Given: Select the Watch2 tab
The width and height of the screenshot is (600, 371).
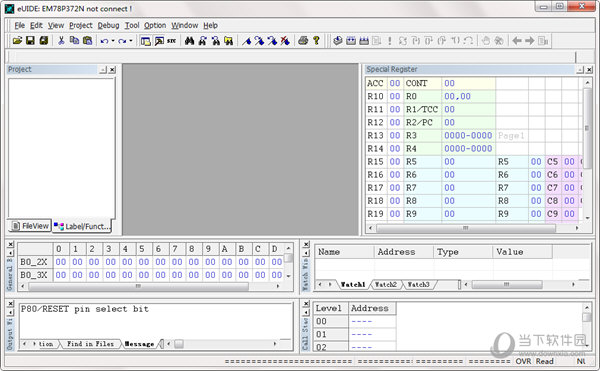Looking at the screenshot, I should click(386, 284).
